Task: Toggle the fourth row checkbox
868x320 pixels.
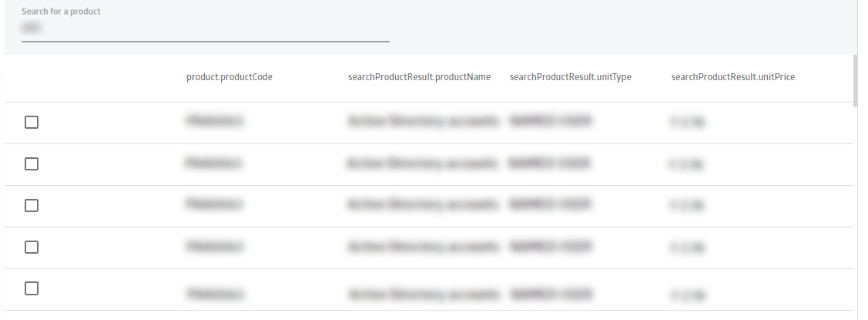Action: pos(32,247)
